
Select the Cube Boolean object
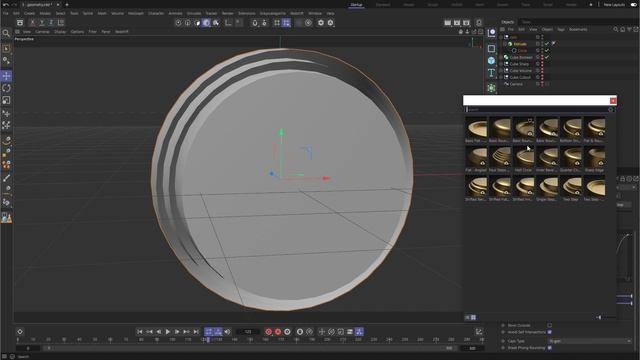pos(521,57)
